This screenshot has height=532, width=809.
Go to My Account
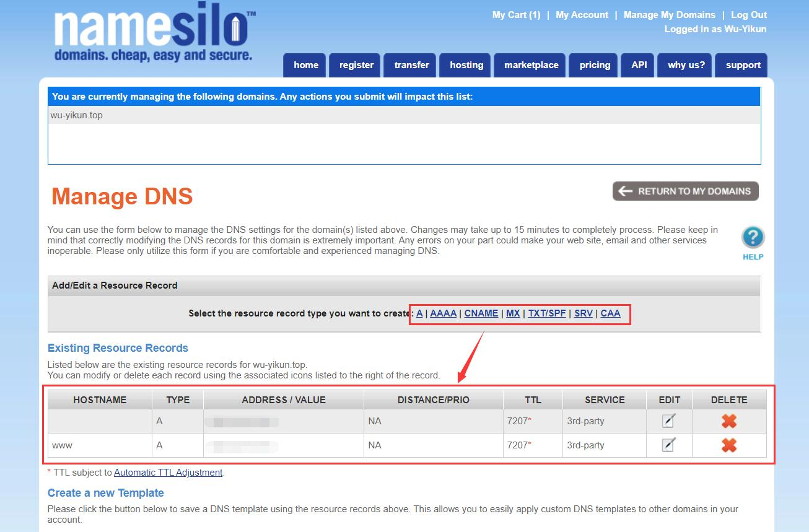pyautogui.click(x=582, y=15)
